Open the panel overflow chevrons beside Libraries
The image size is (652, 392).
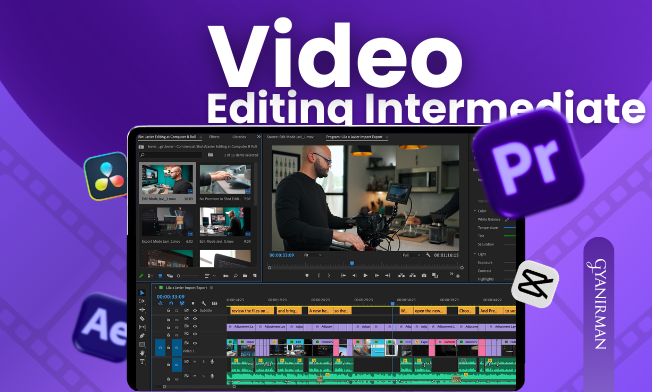(259, 136)
